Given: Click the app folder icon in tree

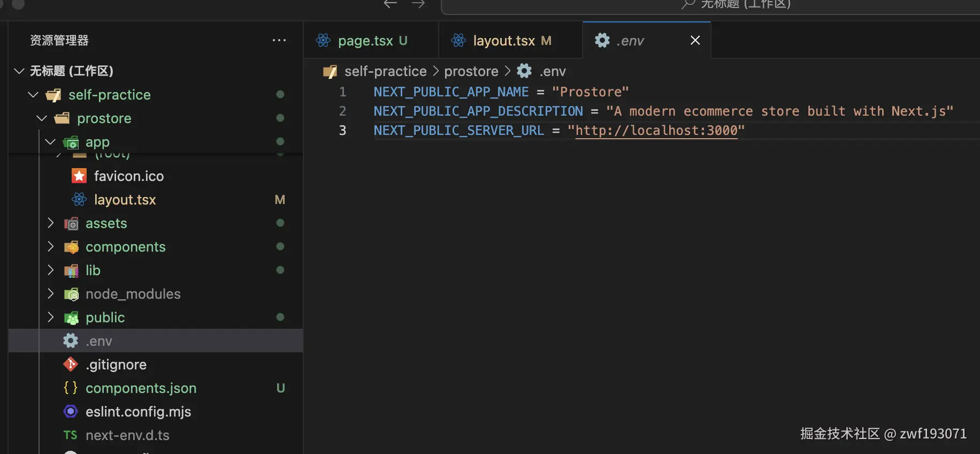Looking at the screenshot, I should [71, 142].
